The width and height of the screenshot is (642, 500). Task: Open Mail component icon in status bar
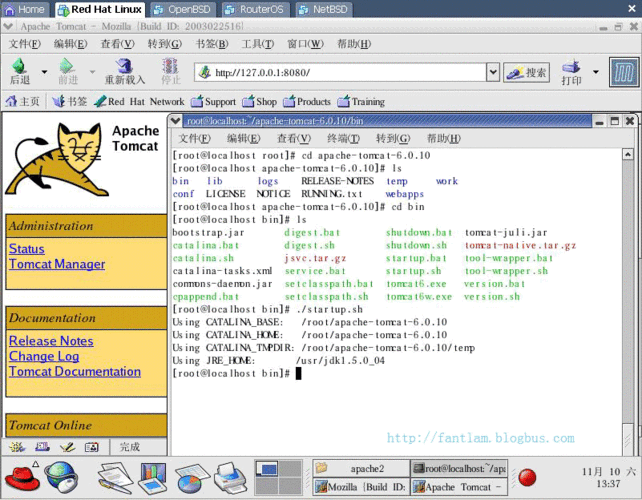click(42, 447)
